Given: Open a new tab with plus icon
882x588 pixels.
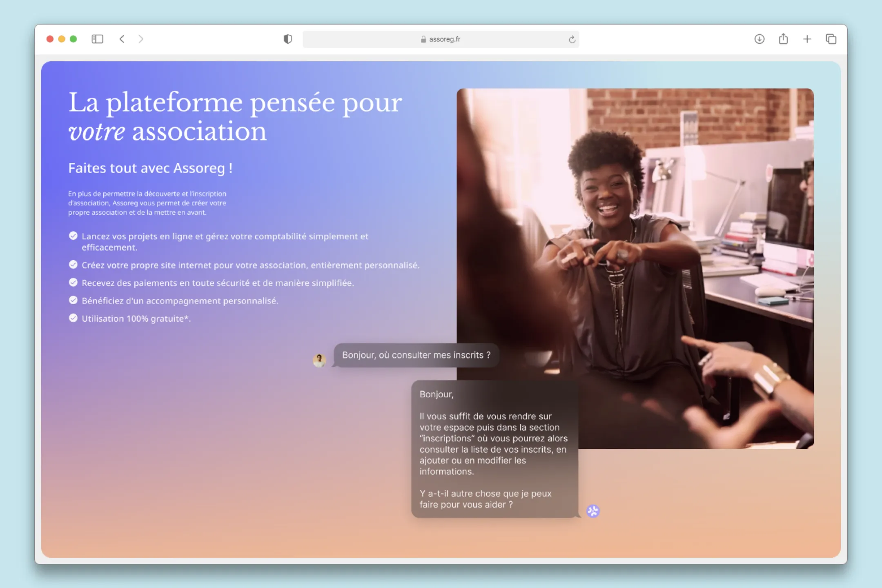Looking at the screenshot, I should pos(807,39).
